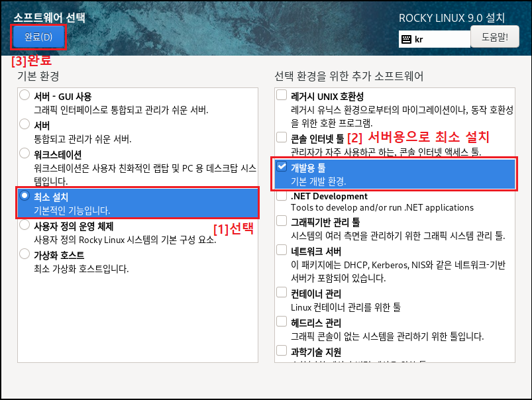Uncheck the 개발용 툴 checkbox
This screenshot has height=400, width=532.
[x=282, y=166]
